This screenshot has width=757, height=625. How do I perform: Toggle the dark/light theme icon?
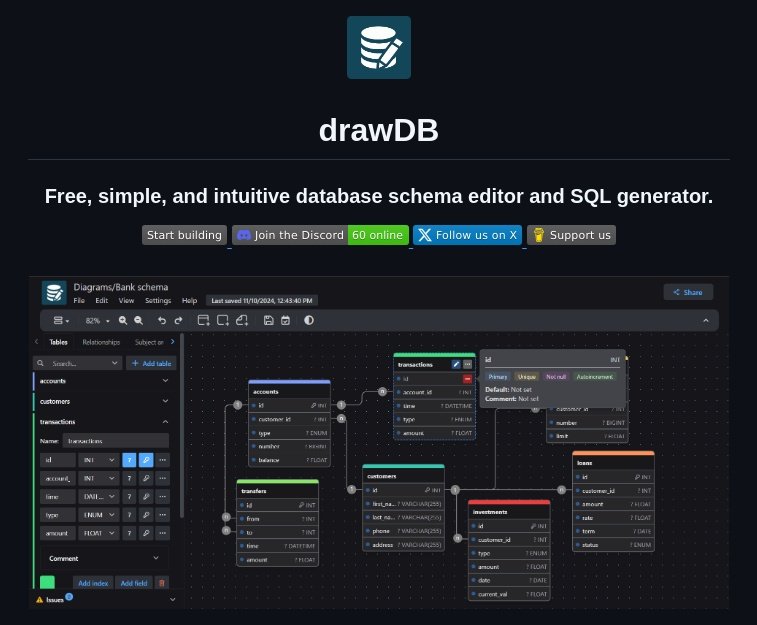(x=309, y=320)
